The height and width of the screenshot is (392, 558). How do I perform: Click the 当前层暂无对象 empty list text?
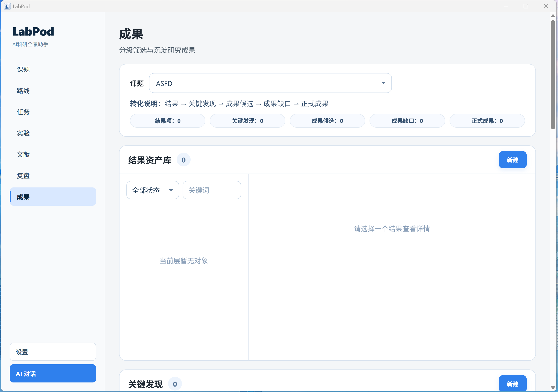pyautogui.click(x=184, y=261)
